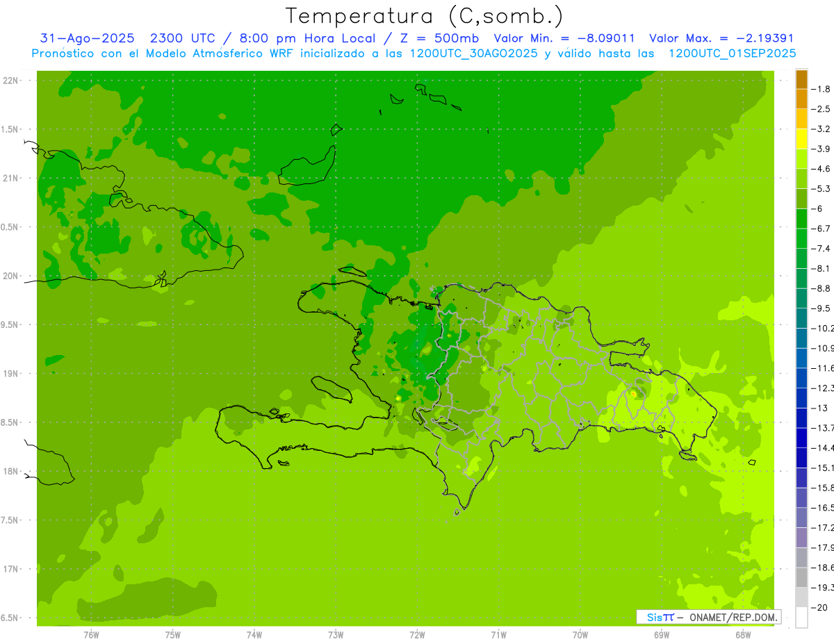Click the '68W' longitude label
Screen dimensions: 834x644
click(743, 634)
